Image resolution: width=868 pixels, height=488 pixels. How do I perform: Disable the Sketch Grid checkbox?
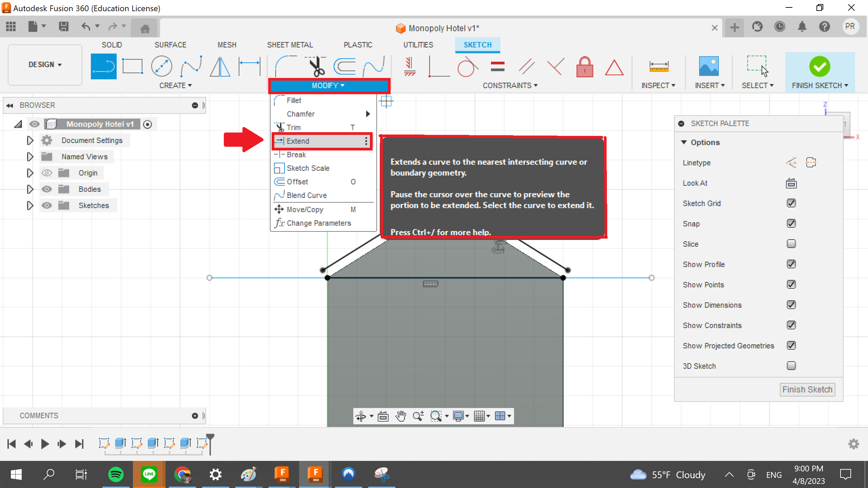click(x=791, y=203)
